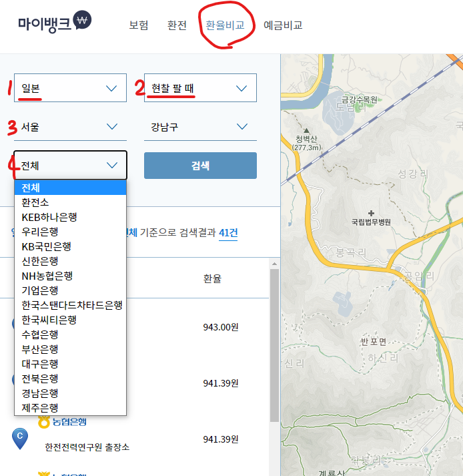The width and height of the screenshot is (463, 476).
Task: Click 금강수목원 label on the map
Action: pyautogui.click(x=360, y=99)
